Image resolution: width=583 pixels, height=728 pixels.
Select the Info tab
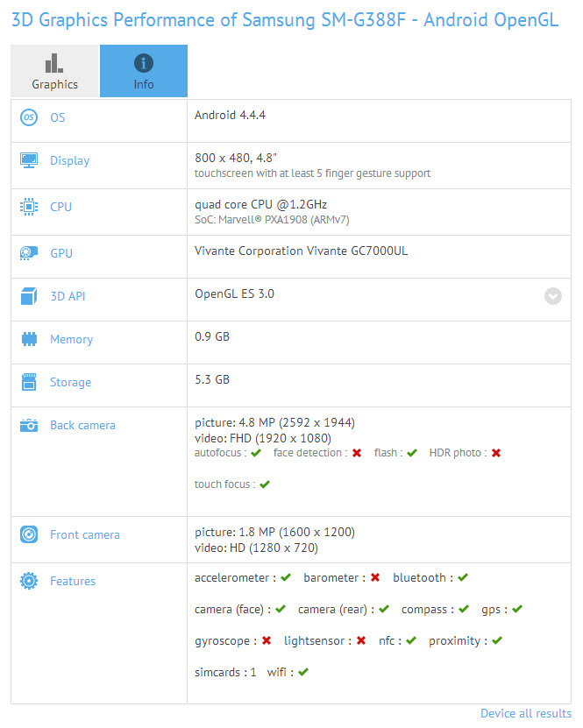click(x=144, y=71)
